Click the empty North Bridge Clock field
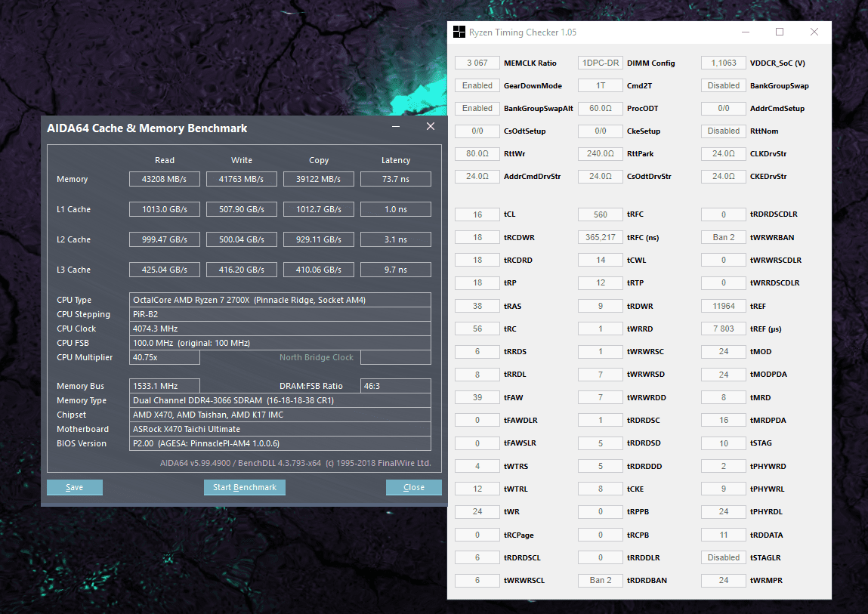This screenshot has width=868, height=614. (396, 358)
